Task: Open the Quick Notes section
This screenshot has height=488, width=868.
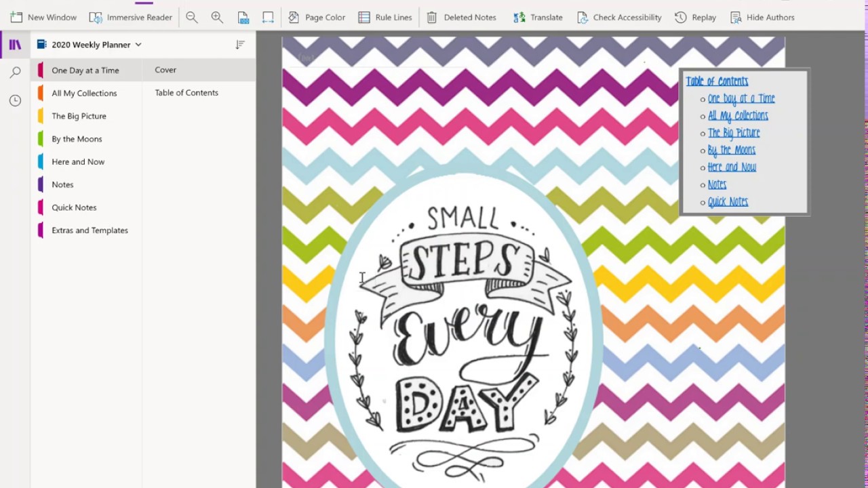Action: [x=86, y=207]
